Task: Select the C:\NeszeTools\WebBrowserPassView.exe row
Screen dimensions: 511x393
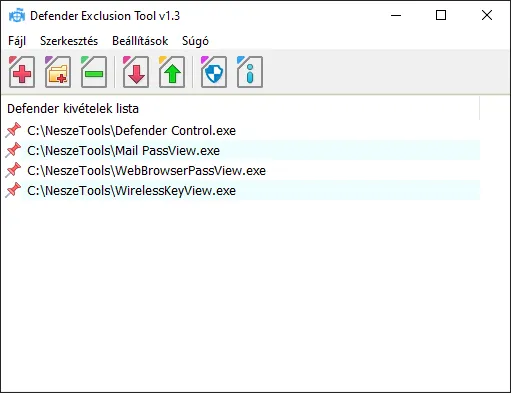Action: (242, 170)
